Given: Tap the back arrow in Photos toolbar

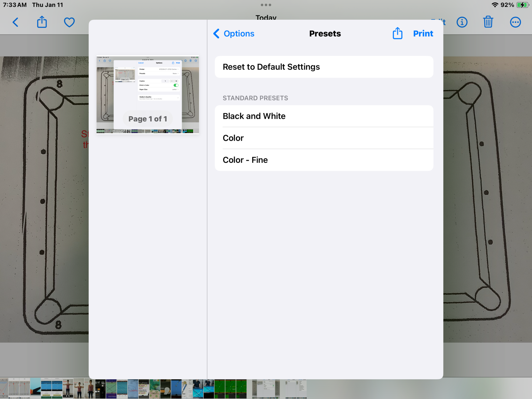Looking at the screenshot, I should pos(16,22).
